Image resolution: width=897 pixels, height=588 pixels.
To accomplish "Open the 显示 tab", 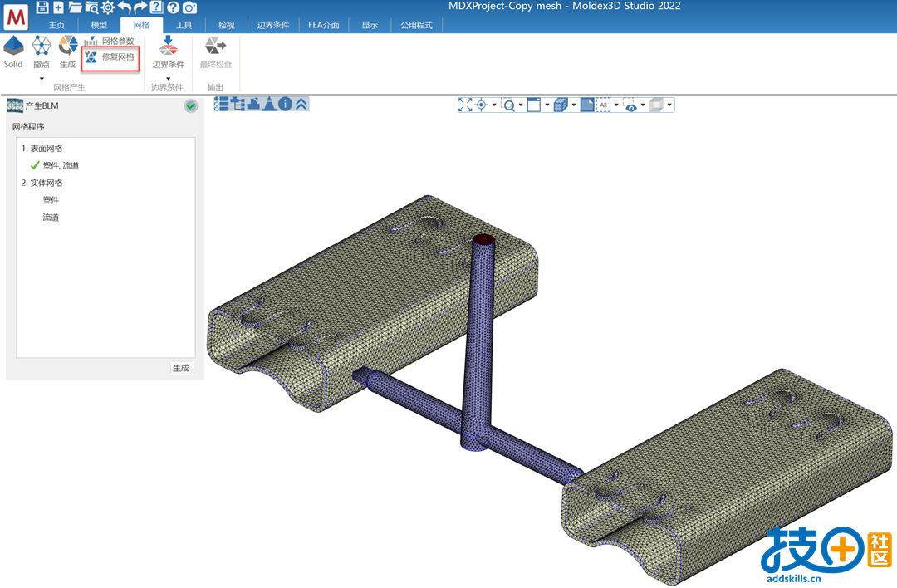I will tap(370, 25).
